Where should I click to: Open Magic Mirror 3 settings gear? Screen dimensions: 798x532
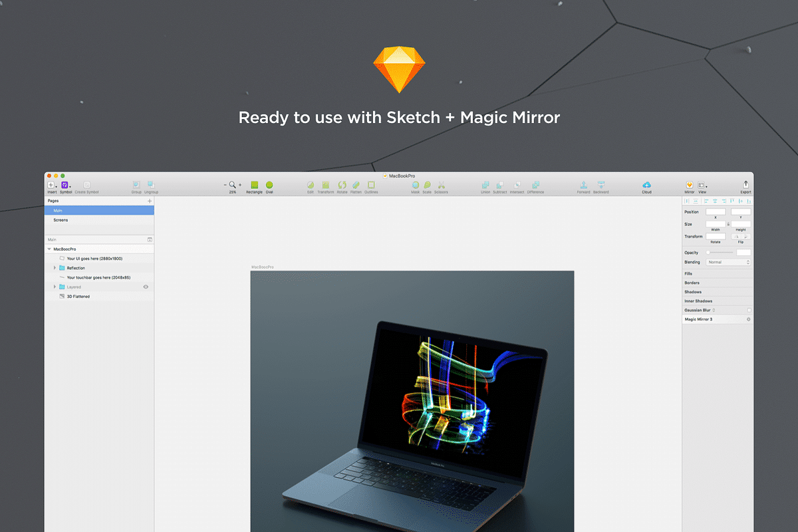coord(748,319)
